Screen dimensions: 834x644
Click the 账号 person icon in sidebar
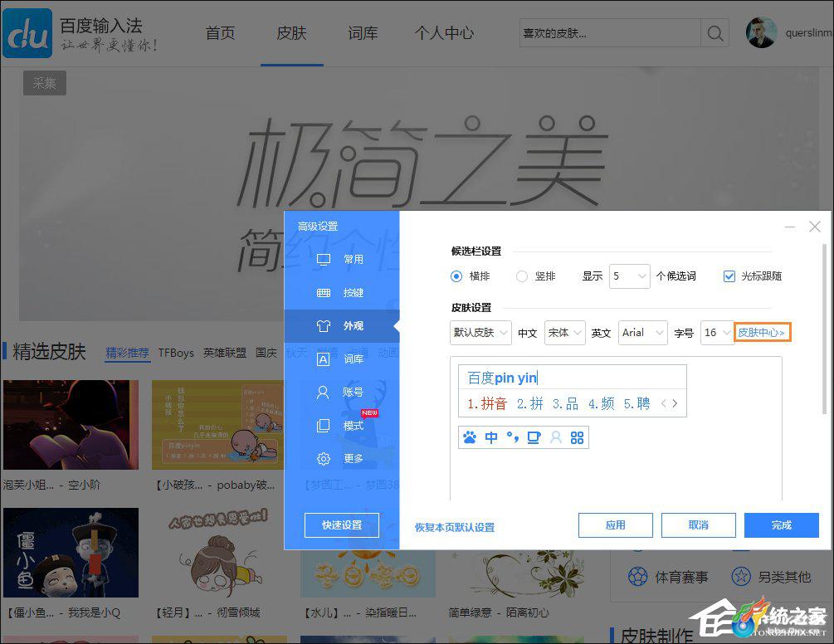323,393
